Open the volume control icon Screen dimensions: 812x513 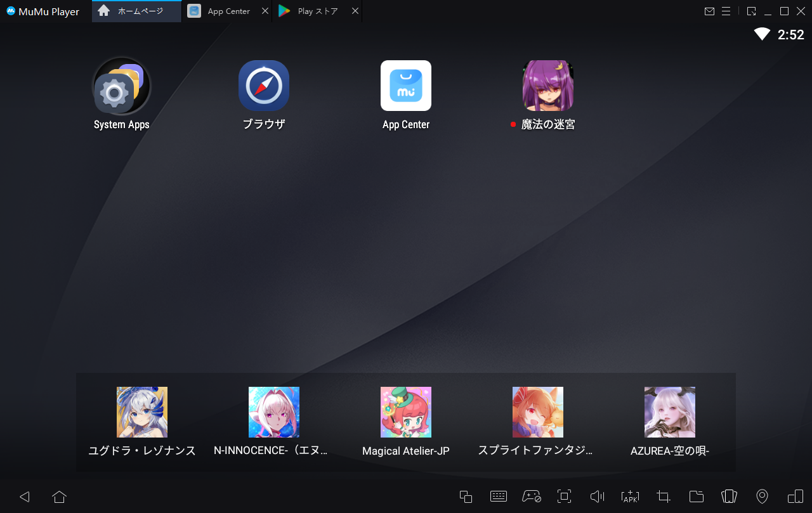tap(598, 497)
